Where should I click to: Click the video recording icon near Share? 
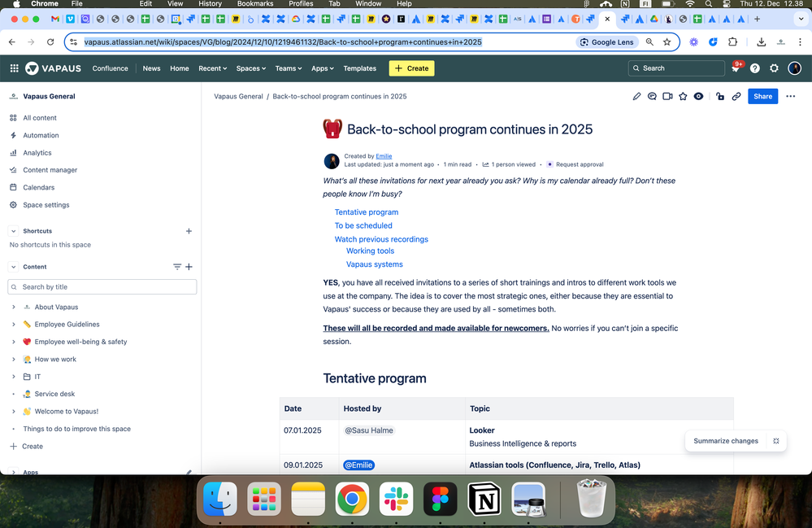click(667, 96)
